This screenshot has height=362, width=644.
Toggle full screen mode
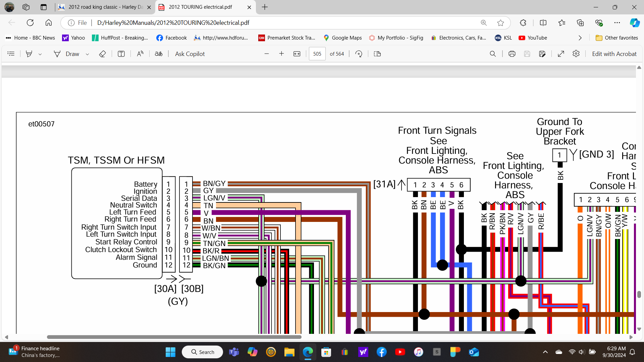pos(561,54)
